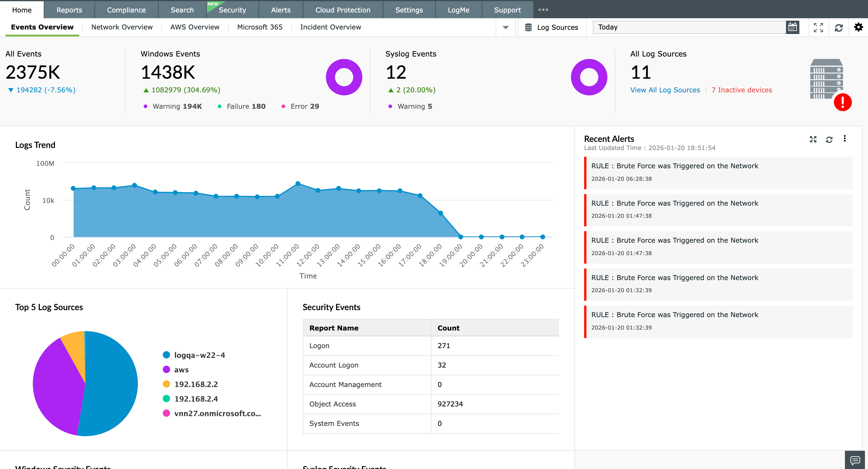This screenshot has width=868, height=469.
Task: Click the Failure 180 legend item
Action: [241, 107]
